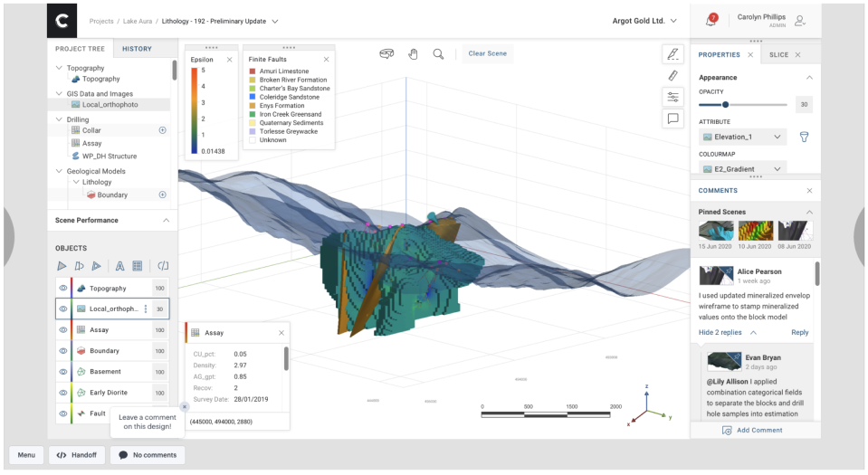Open the scene settings sliders icon

(x=672, y=97)
